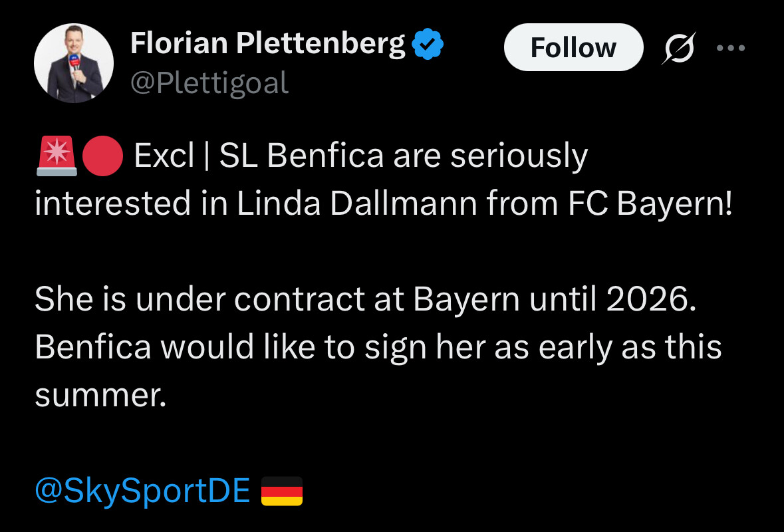Screen dimensions: 784x532
Task: Open the three-dot more options menu
Action: pos(731,48)
